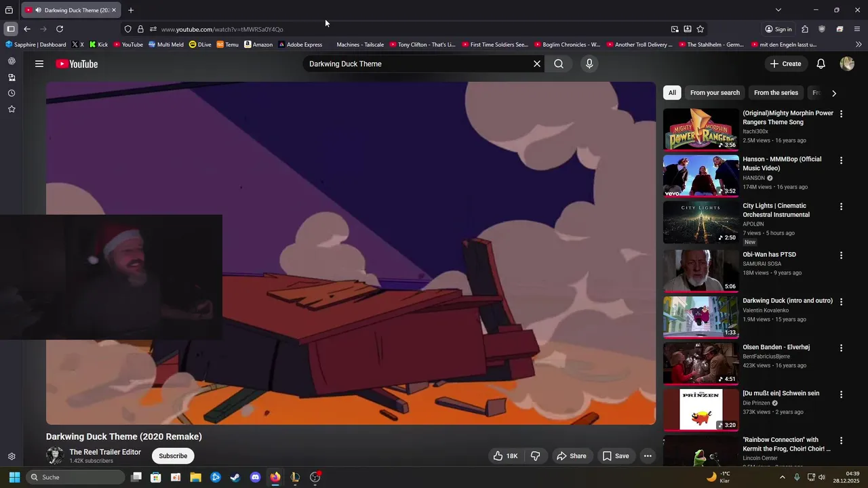Bookmark this page with star icon
Viewport: 868px width, 488px height.
(x=700, y=29)
